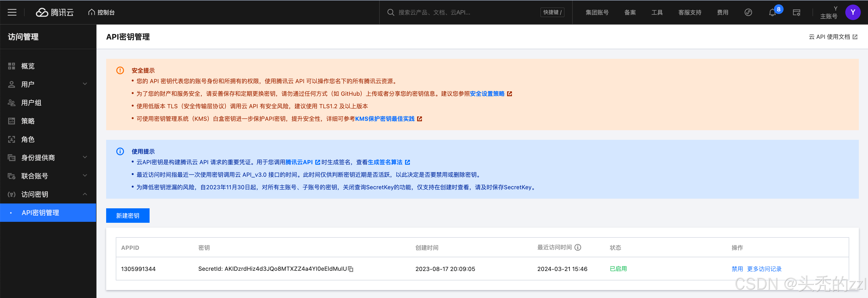
Task: Click 禁用 to disable the key
Action: tap(737, 269)
